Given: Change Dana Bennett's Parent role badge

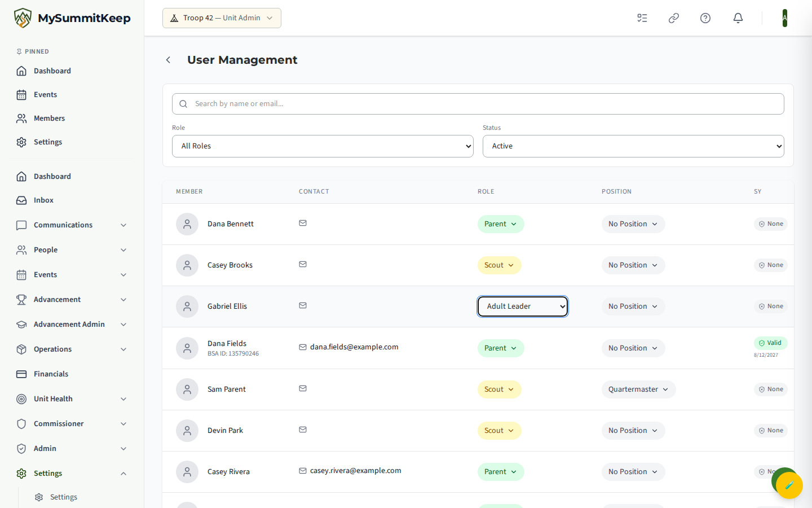Looking at the screenshot, I should coord(501,224).
